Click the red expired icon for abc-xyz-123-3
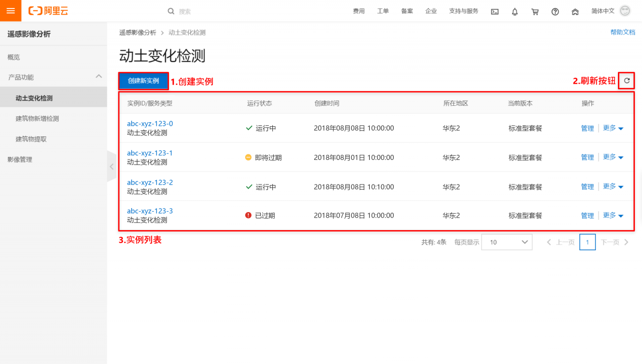The image size is (642, 364). click(x=248, y=215)
